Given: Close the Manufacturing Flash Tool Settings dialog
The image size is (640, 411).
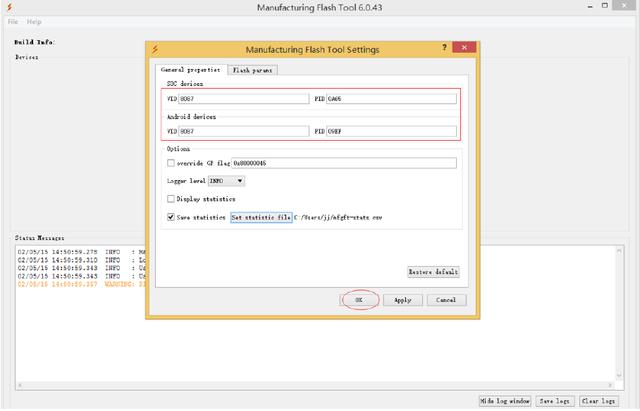Looking at the screenshot, I should [463, 48].
